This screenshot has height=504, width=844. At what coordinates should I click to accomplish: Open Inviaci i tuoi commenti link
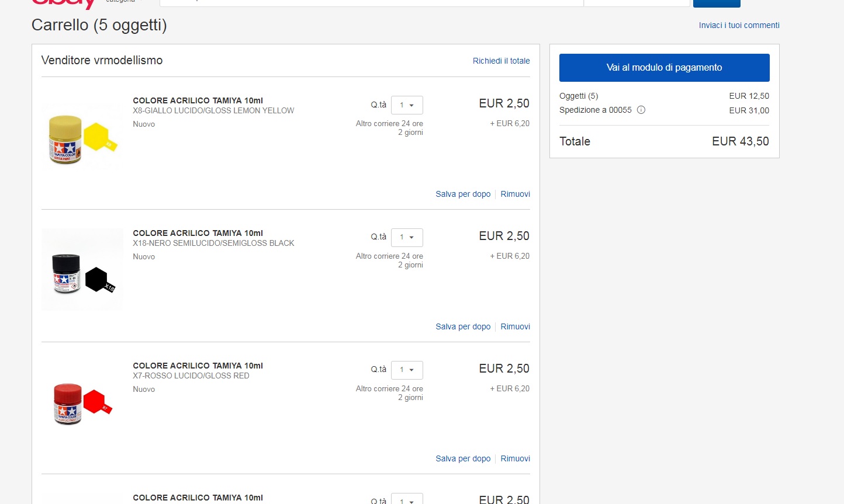739,25
